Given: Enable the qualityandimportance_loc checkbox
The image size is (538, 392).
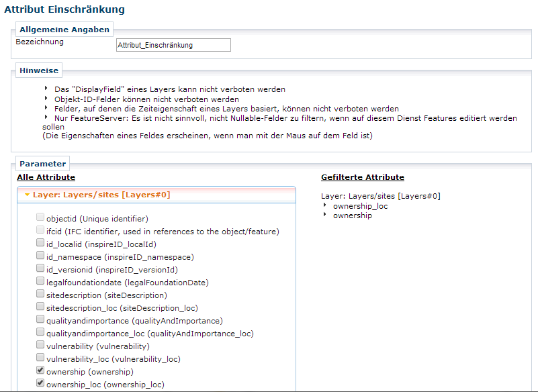Looking at the screenshot, I should point(40,333).
